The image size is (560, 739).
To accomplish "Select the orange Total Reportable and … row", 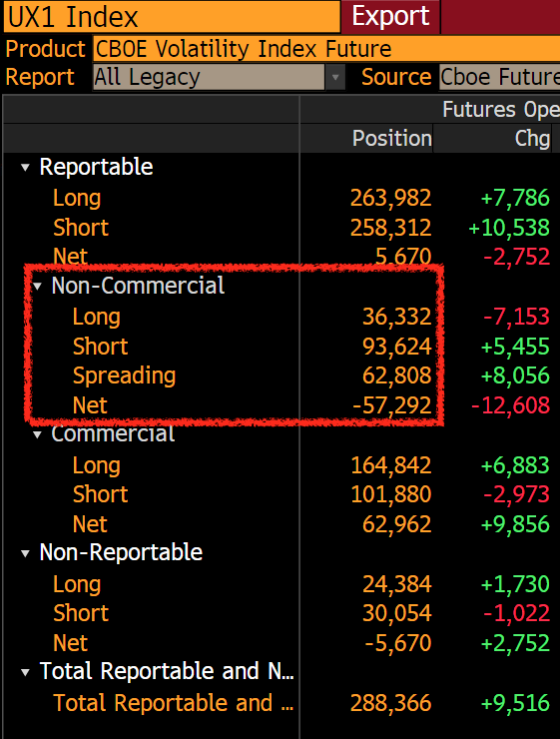I will coord(174,703).
